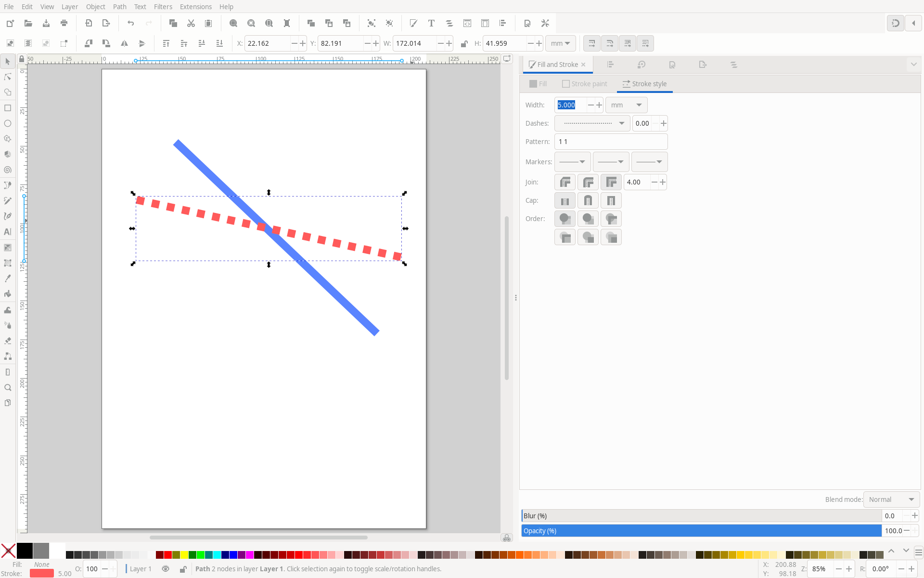The image size is (924, 578).
Task: Switch to the Stroke paint tab
Action: click(x=584, y=84)
